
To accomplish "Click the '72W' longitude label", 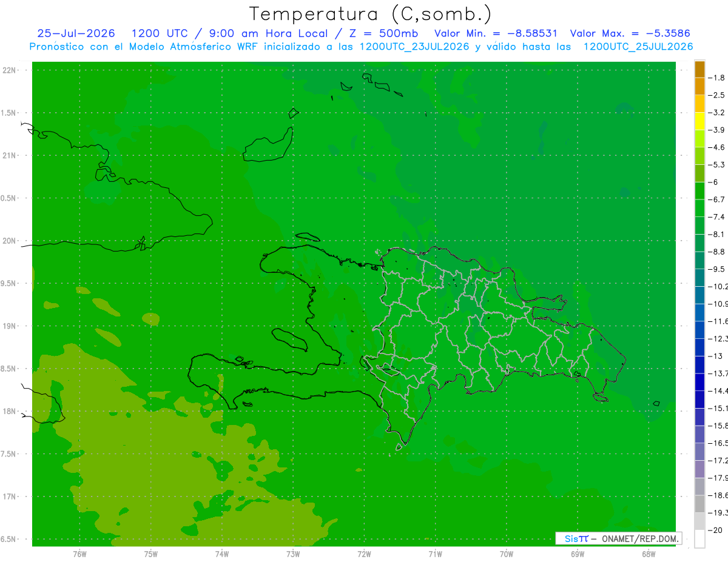I will click(364, 554).
